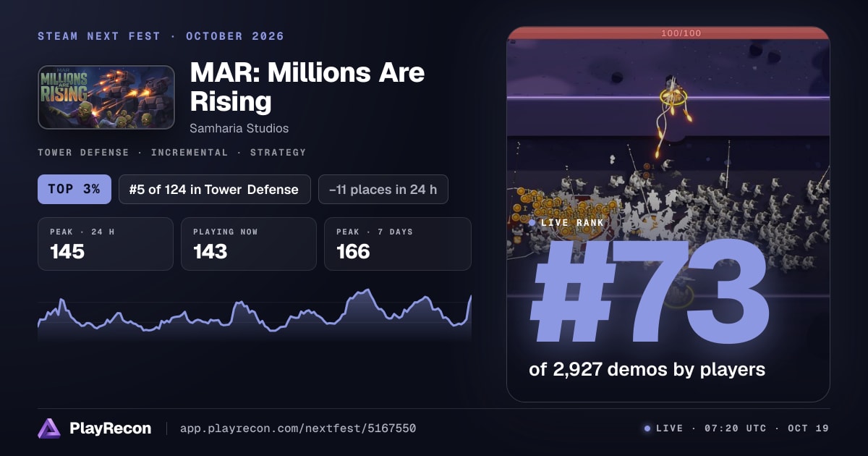Click the LIVE status dot in footer
Screen dimensions: 868x456
click(x=647, y=428)
